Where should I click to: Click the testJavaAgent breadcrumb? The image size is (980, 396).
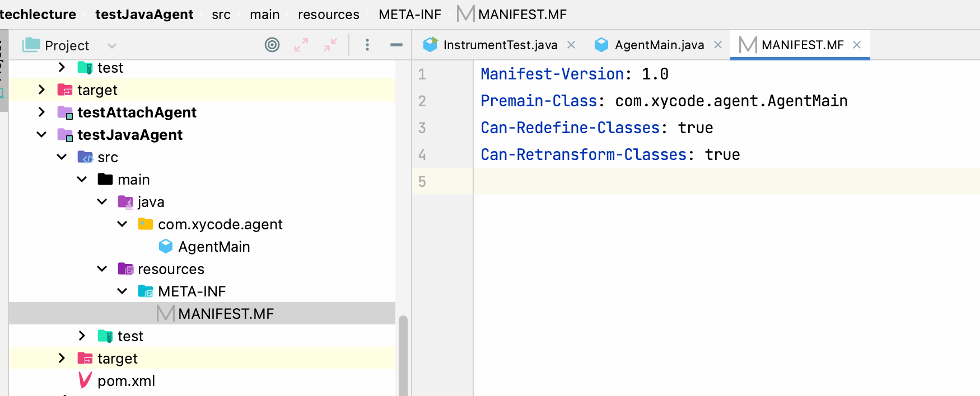point(144,15)
